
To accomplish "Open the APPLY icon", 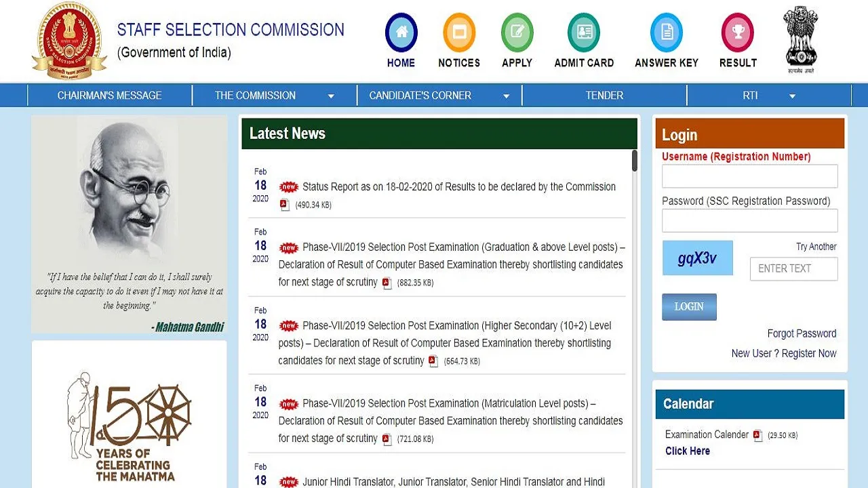I will tap(517, 32).
